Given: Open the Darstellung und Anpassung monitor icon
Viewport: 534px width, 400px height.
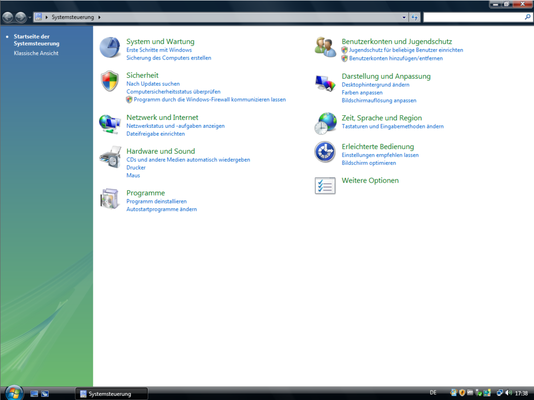Looking at the screenshot, I should click(x=325, y=83).
